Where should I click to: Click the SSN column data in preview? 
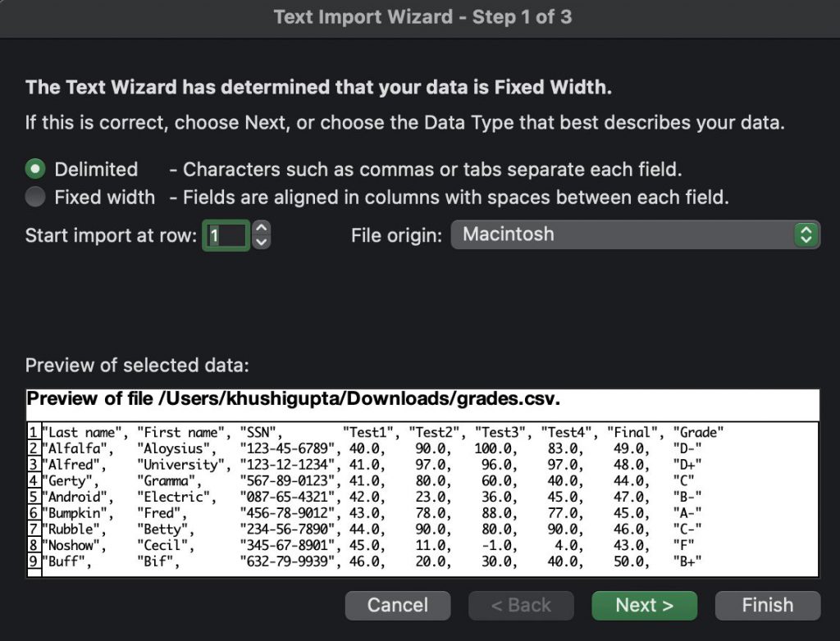[283, 497]
